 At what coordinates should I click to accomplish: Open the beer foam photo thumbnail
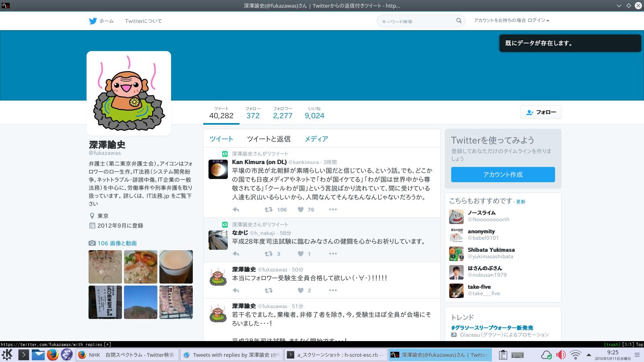pyautogui.click(x=176, y=267)
